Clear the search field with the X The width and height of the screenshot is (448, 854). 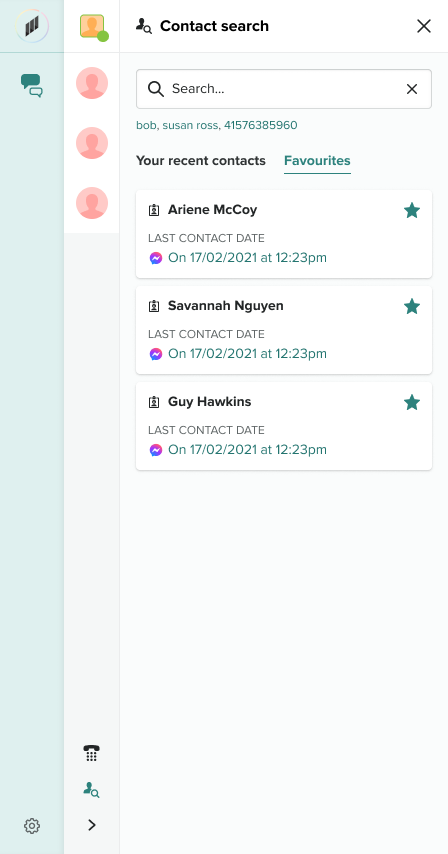point(412,89)
